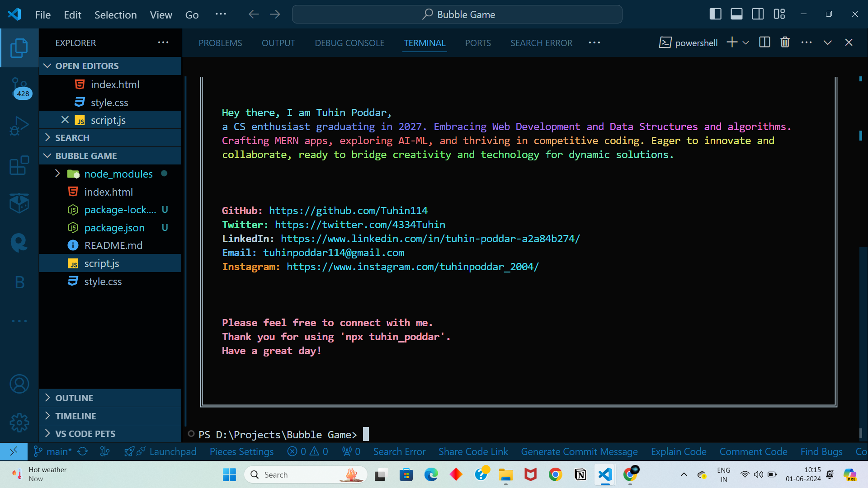Screen dimensions: 868x488
Task: Switch to the Debug Console tab
Action: (349, 43)
